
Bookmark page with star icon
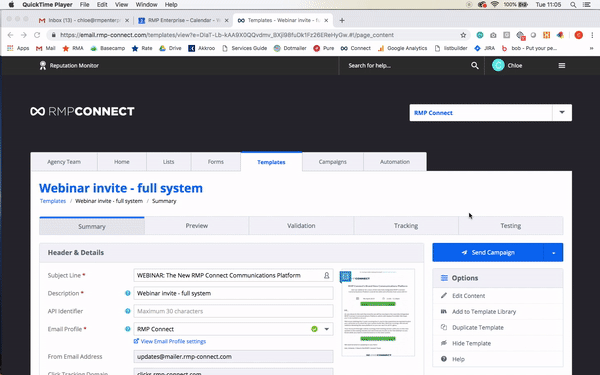(463, 35)
